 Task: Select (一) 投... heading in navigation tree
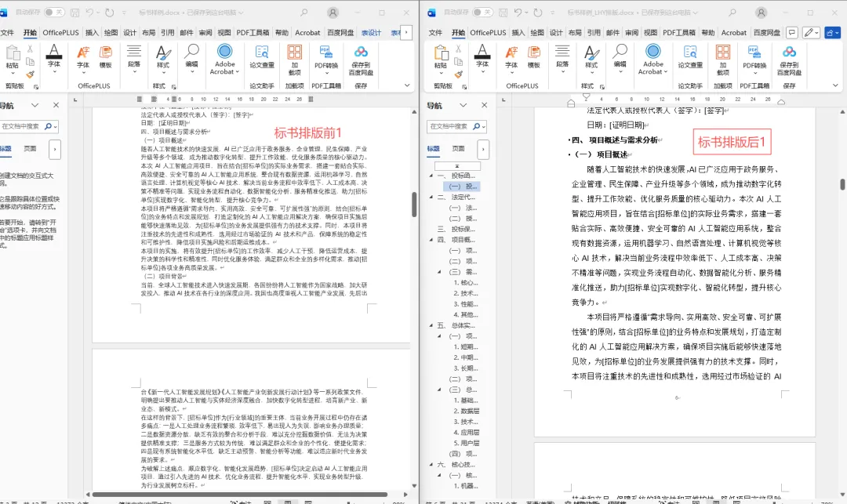[x=461, y=187]
